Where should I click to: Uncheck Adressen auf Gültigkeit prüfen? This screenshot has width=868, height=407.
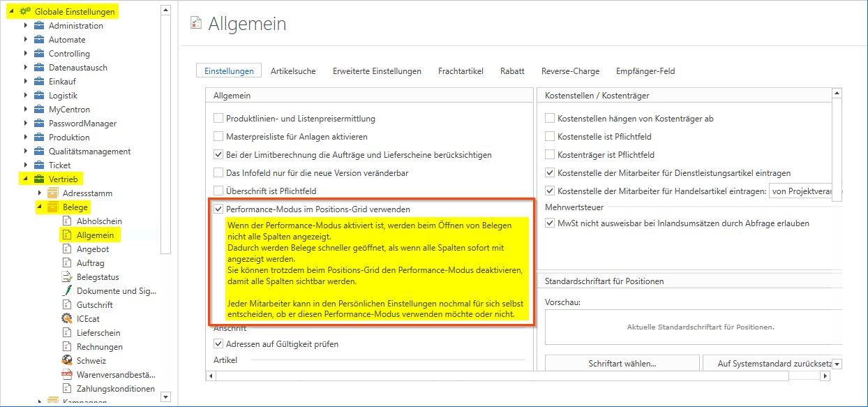point(219,344)
